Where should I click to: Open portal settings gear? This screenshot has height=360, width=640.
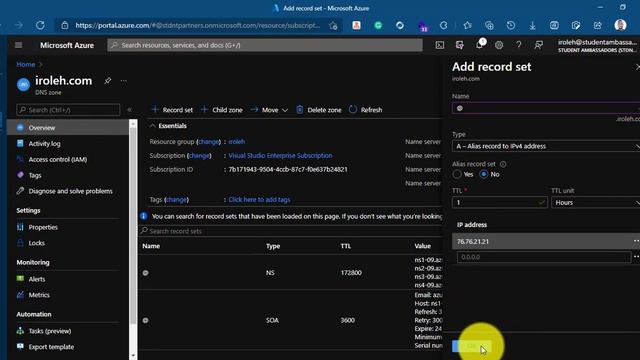point(499,45)
